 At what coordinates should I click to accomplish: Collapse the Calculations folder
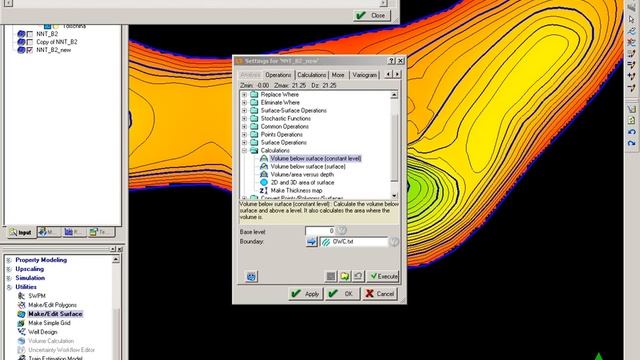244,151
